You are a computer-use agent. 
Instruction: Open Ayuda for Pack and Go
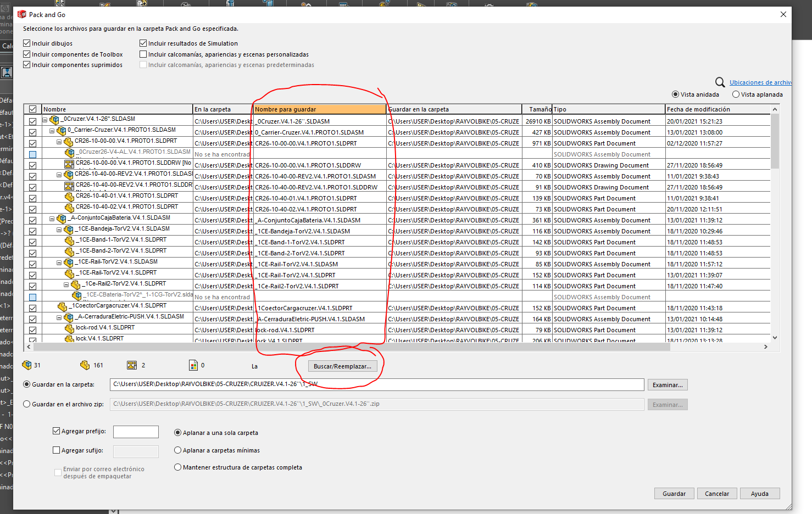760,494
